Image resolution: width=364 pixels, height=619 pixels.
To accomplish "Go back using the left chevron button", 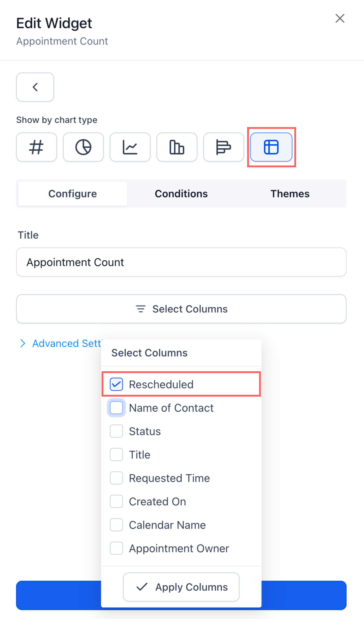I will point(35,87).
